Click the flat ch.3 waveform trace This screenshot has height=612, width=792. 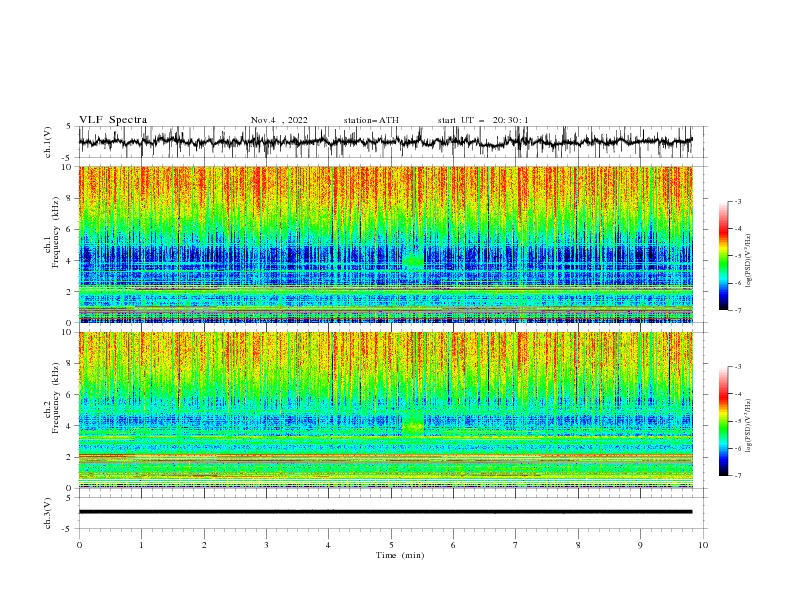pos(385,512)
